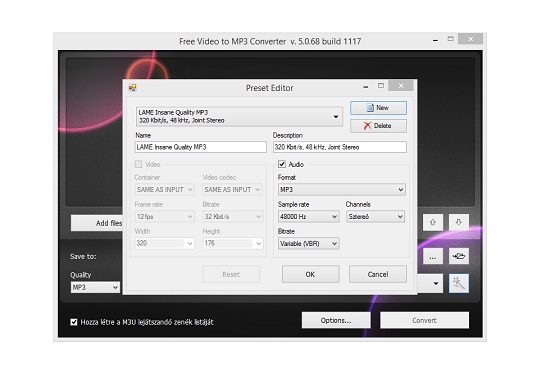550x365 pixels.
Task: Click the Preset Editor window icon
Action: pyautogui.click(x=133, y=87)
